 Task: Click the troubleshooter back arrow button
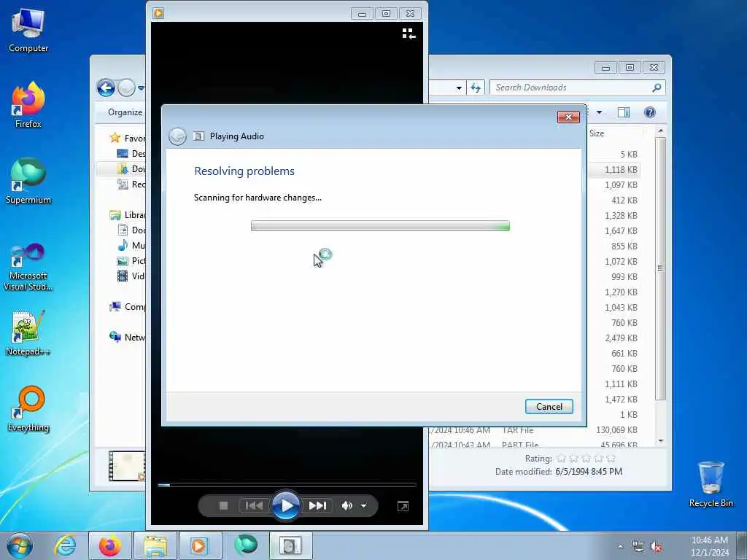[x=178, y=136]
